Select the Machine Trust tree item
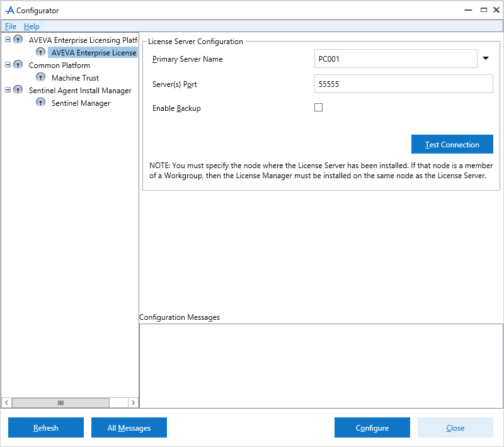504x447 pixels. [x=75, y=77]
